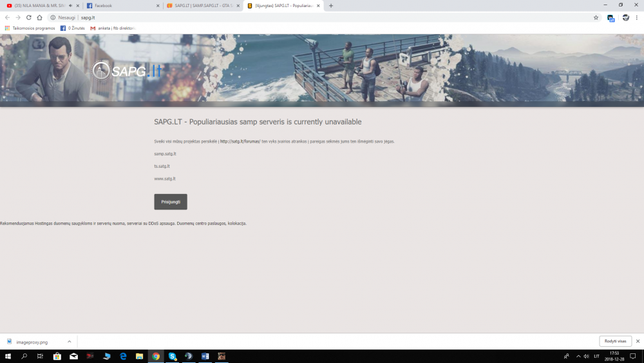Open the volume control in tray

coord(587,357)
